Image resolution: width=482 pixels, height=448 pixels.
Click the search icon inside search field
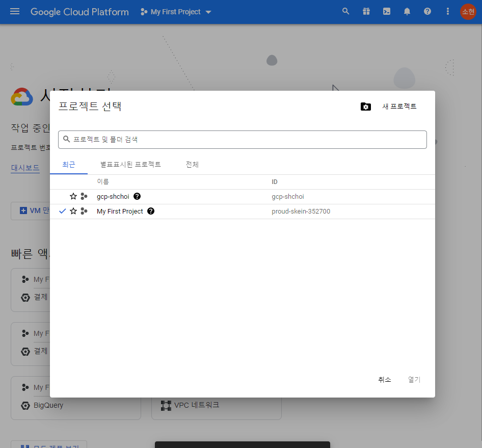66,139
